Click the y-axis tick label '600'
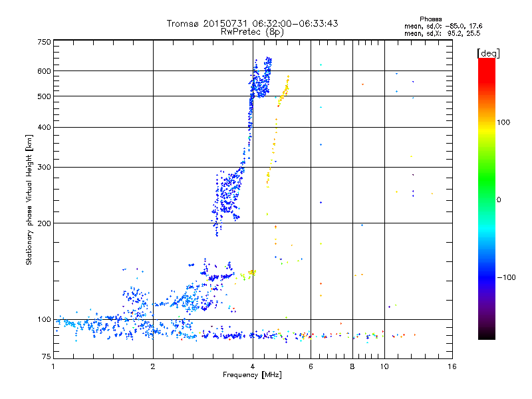 coord(44,71)
